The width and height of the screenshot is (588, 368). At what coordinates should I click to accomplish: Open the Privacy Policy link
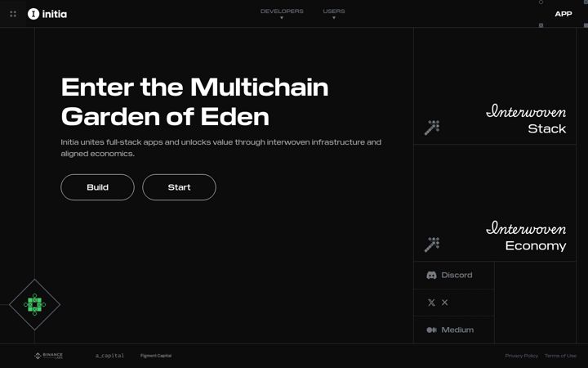click(x=521, y=356)
